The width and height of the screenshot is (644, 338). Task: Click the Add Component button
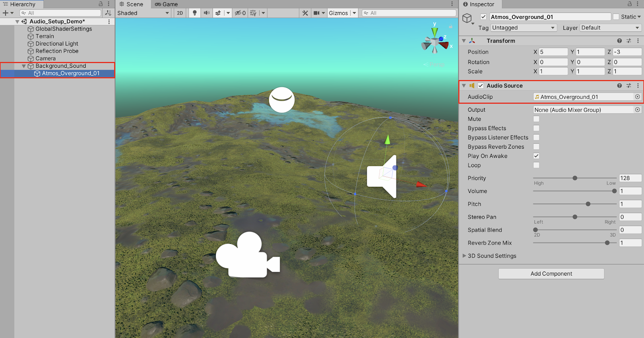[x=551, y=274]
